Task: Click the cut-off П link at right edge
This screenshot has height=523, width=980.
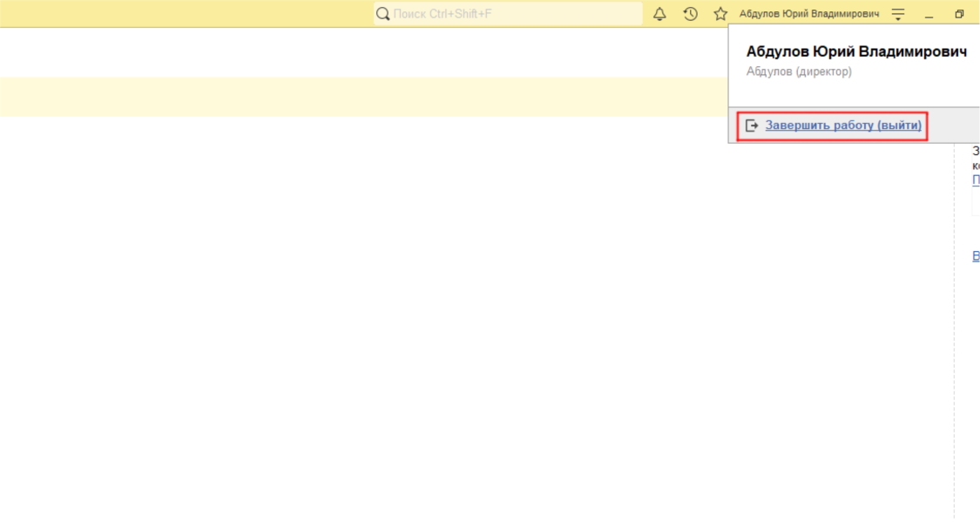Action: coord(976,180)
